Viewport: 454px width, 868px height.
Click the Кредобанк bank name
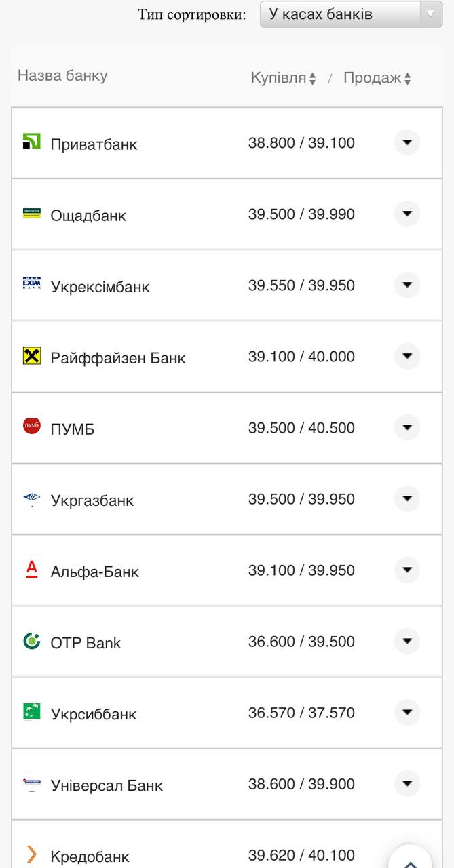[x=90, y=856]
